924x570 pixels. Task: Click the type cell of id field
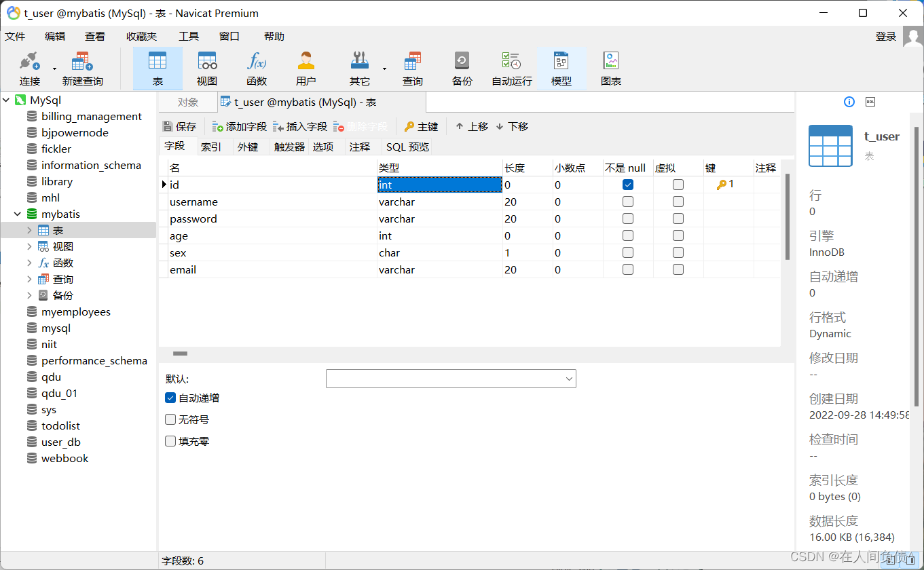pyautogui.click(x=439, y=185)
